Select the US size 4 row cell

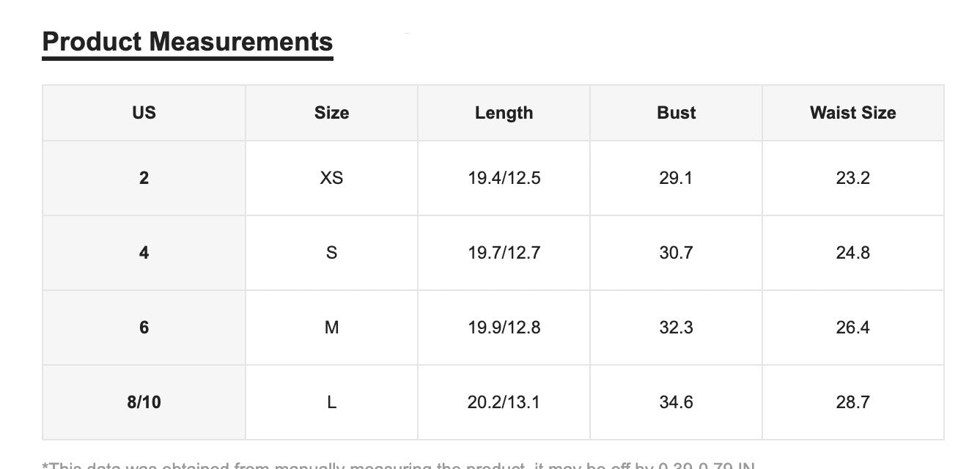click(144, 253)
